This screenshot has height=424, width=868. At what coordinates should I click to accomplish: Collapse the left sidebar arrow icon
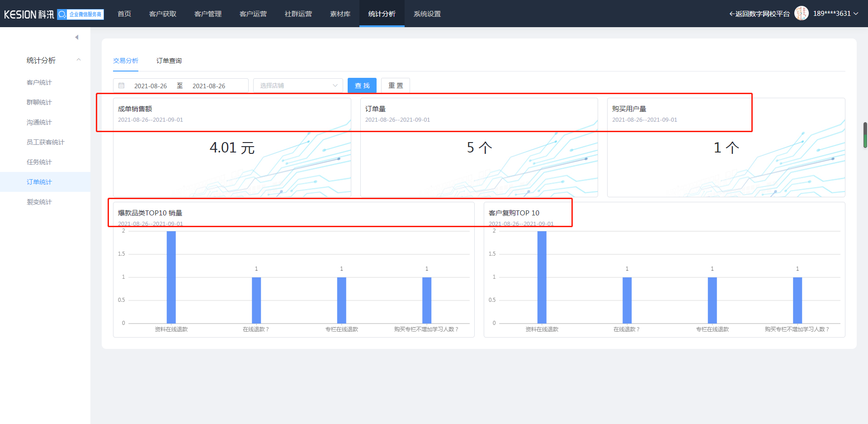[x=77, y=37]
